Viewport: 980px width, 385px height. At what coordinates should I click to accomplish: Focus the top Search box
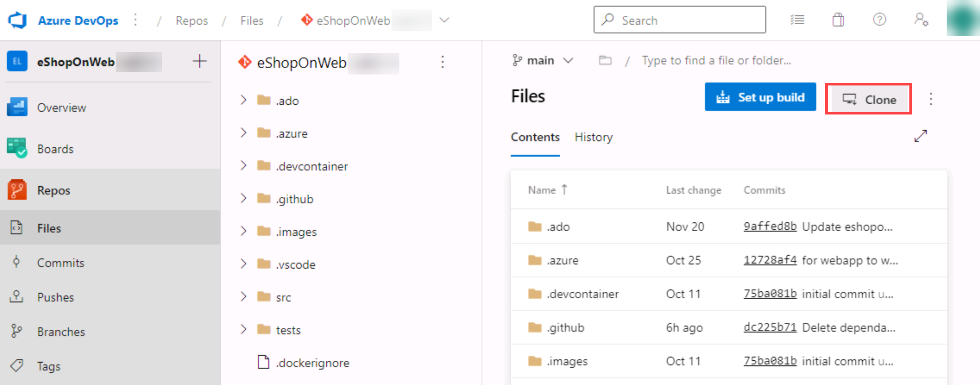679,20
